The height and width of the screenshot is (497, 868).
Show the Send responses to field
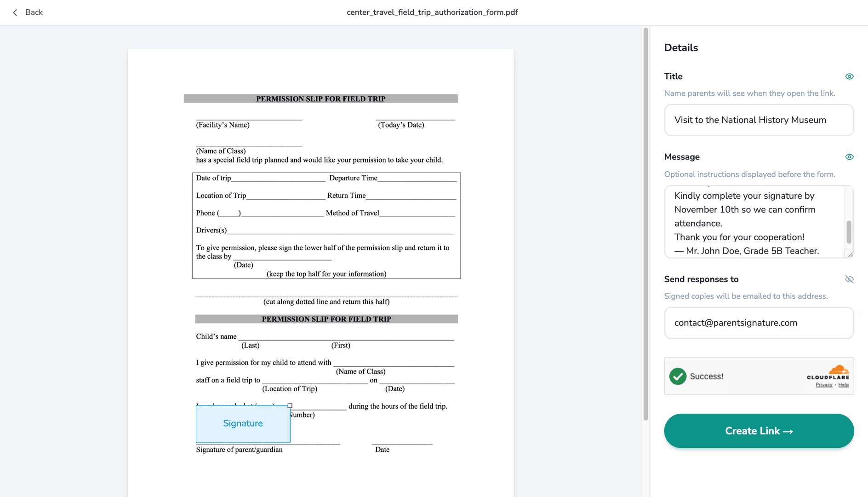pyautogui.click(x=849, y=279)
